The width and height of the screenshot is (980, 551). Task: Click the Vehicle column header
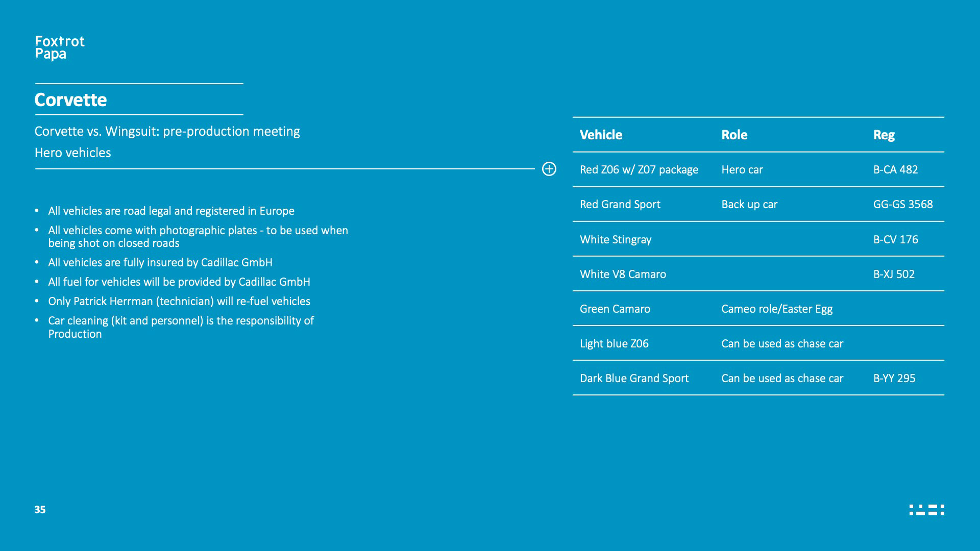point(601,135)
